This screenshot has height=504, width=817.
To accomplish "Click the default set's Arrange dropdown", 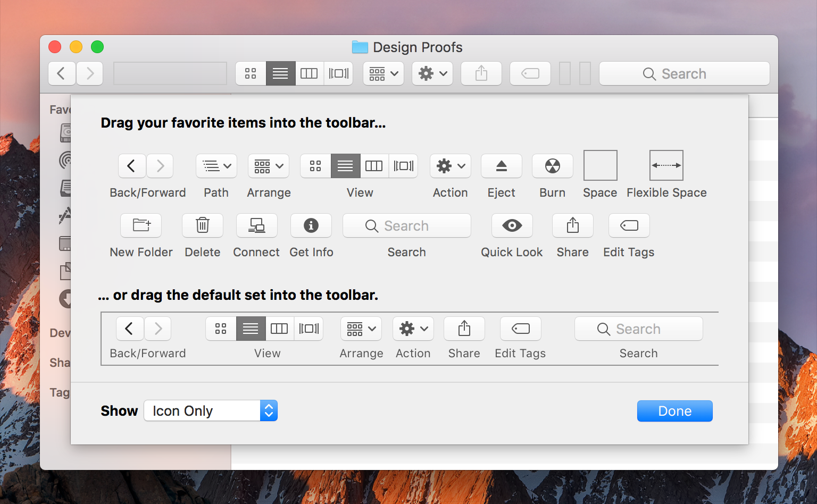I will (x=361, y=329).
